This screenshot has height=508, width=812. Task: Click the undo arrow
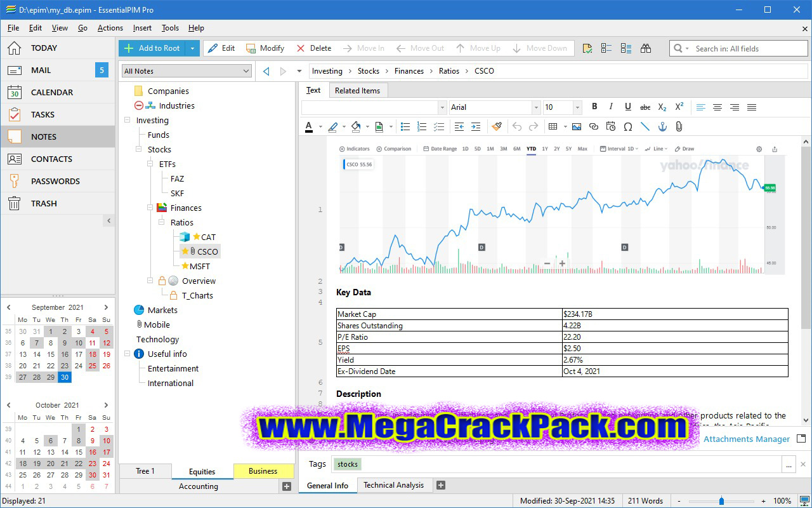tap(517, 126)
